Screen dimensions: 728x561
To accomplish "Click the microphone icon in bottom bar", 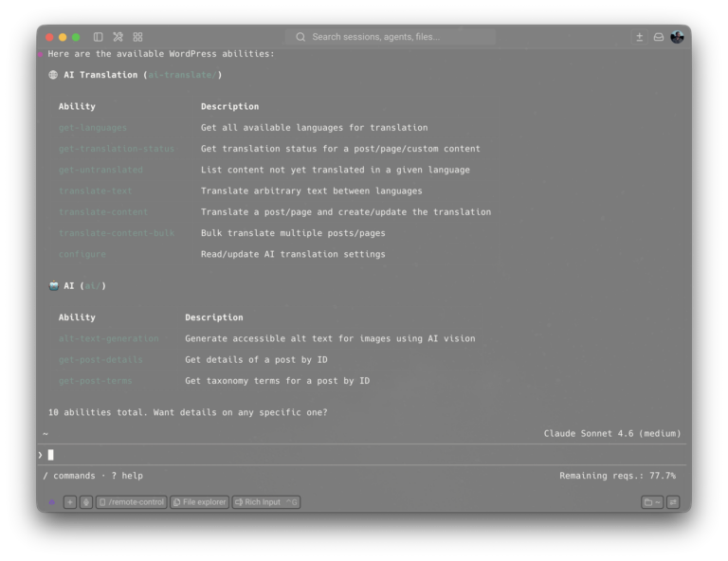I will 86,502.
